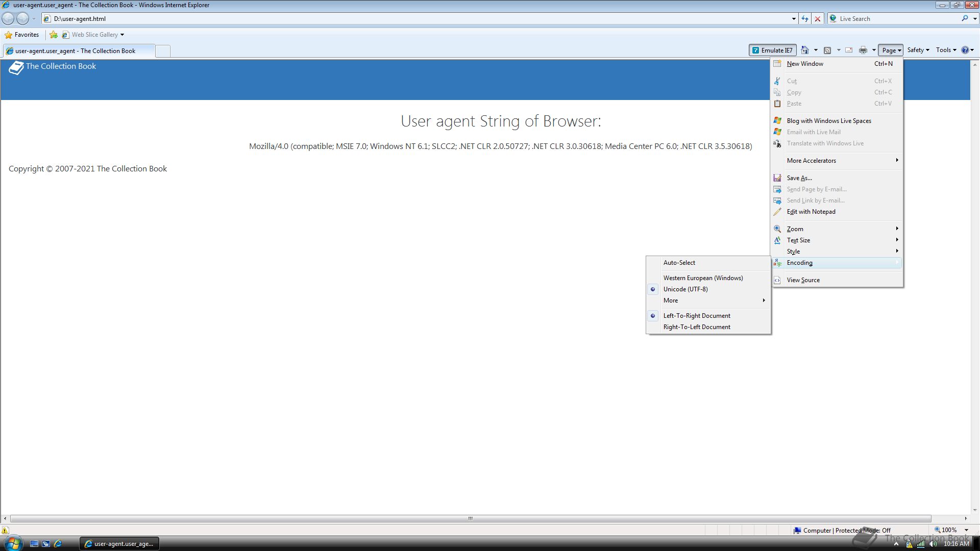This screenshot has width=980, height=551.
Task: Expand the Text Size submenu
Action: click(837, 240)
